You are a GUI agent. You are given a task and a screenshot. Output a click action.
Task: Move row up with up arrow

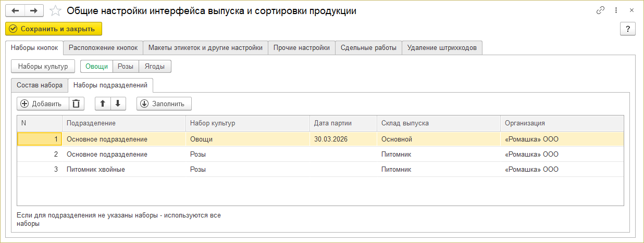(103, 104)
